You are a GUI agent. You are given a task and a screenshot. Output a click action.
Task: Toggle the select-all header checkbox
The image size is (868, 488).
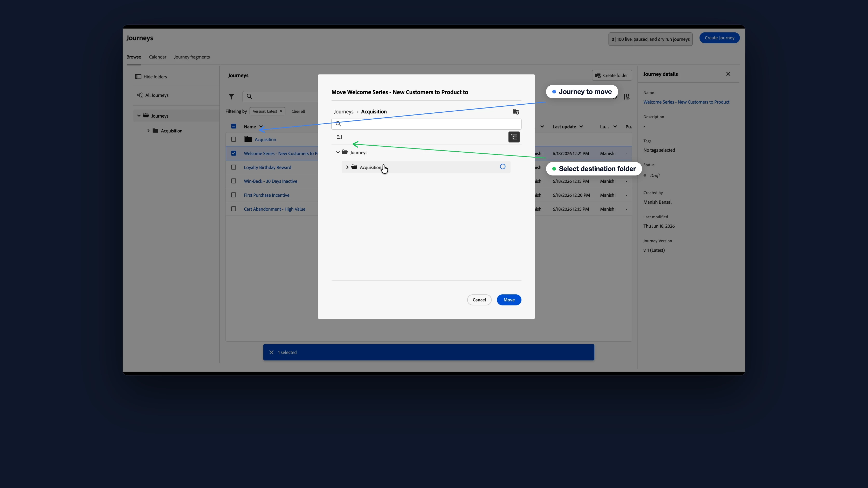pyautogui.click(x=233, y=126)
